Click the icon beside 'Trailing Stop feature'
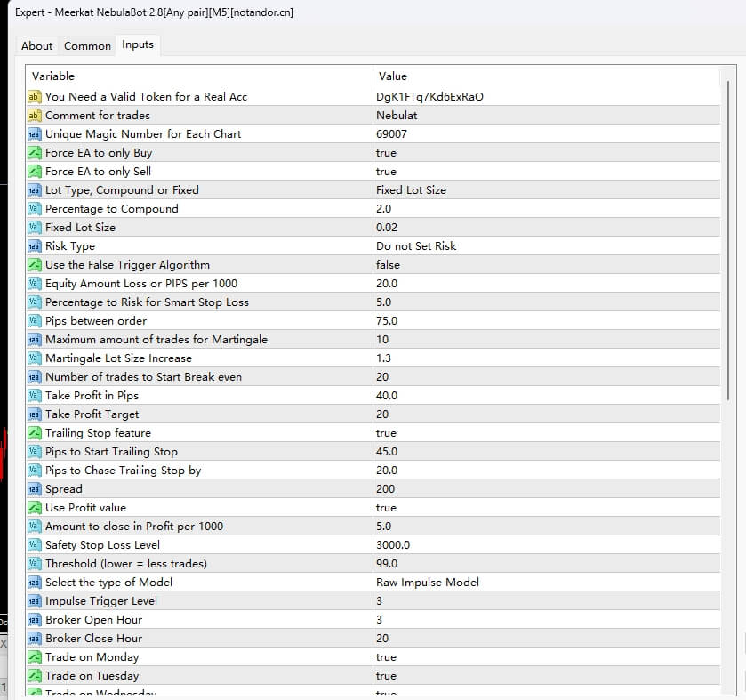This screenshot has height=700, width=746. tap(35, 432)
